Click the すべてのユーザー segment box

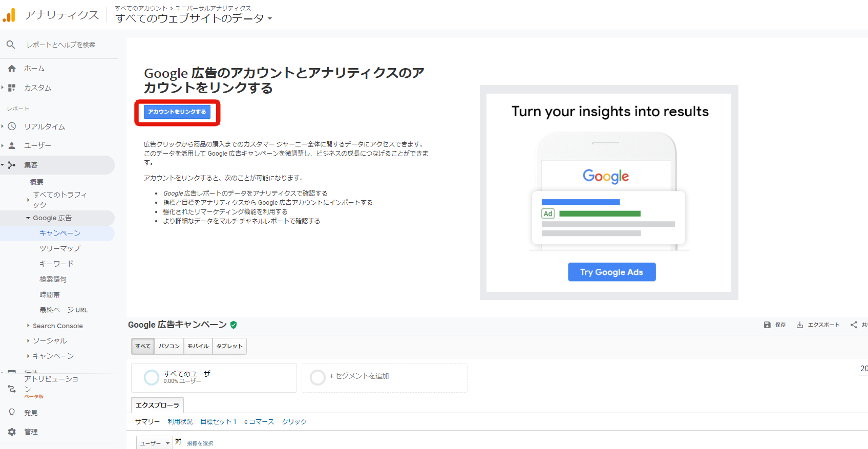(214, 378)
